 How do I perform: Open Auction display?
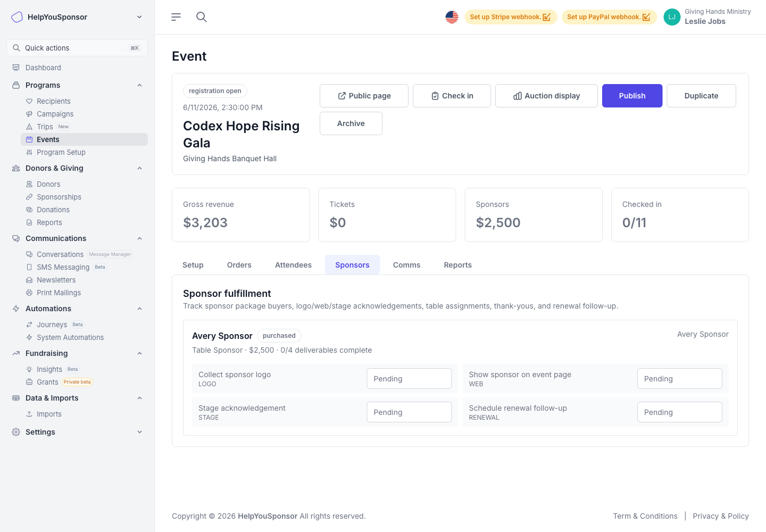click(546, 96)
